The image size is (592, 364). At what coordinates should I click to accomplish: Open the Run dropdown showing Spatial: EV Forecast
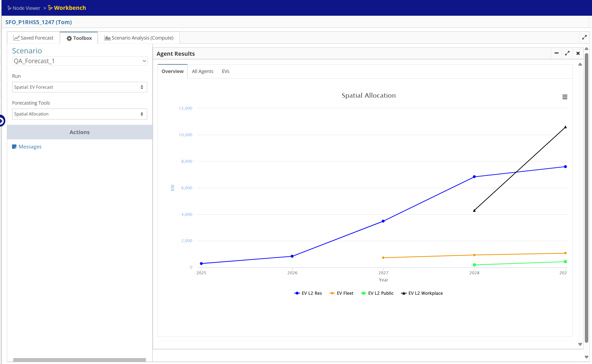click(79, 87)
